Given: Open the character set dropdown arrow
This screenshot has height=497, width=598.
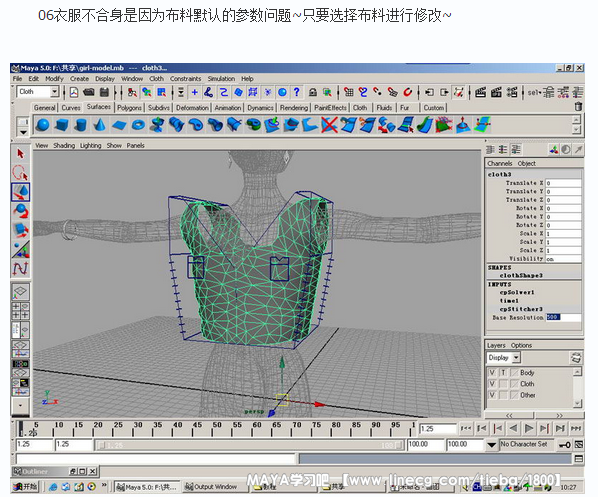Looking at the screenshot, I should click(492, 444).
